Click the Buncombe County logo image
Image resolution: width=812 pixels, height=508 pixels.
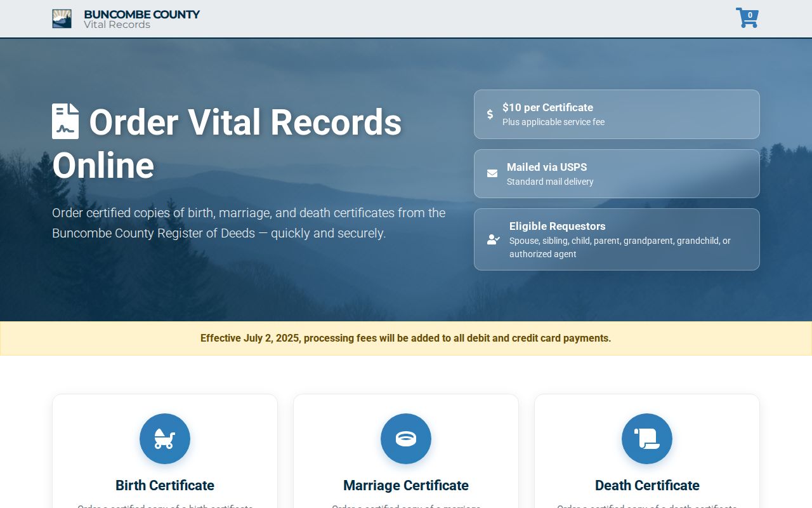tap(62, 18)
